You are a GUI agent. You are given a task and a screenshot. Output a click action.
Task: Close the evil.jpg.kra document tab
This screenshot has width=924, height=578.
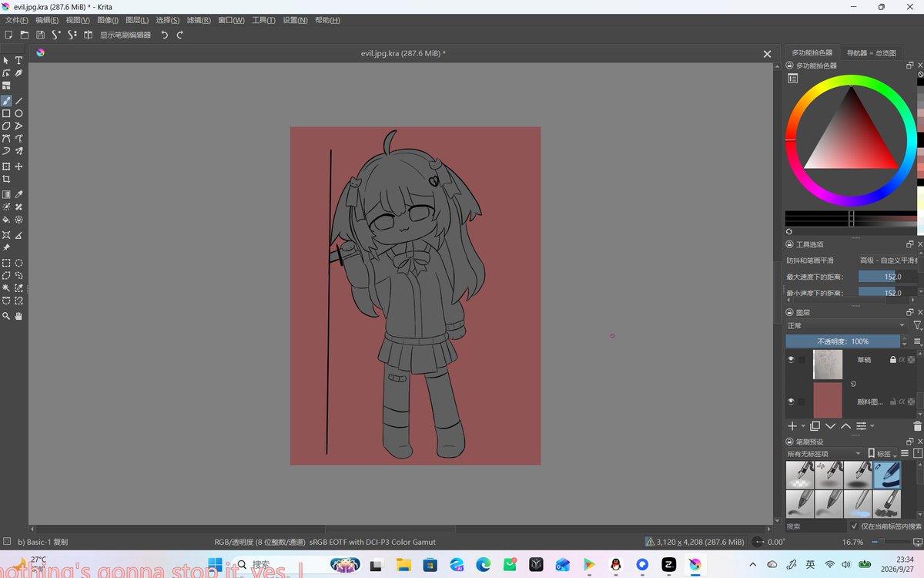coord(767,54)
